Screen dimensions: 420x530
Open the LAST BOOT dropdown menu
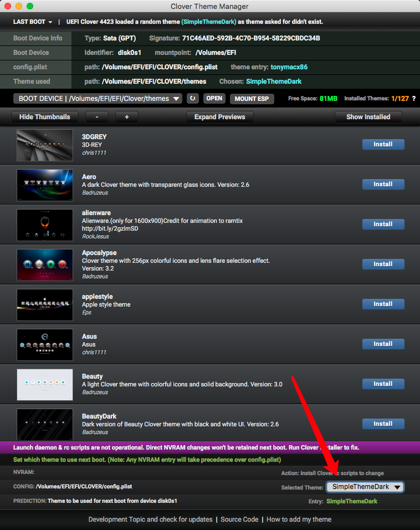[33, 22]
